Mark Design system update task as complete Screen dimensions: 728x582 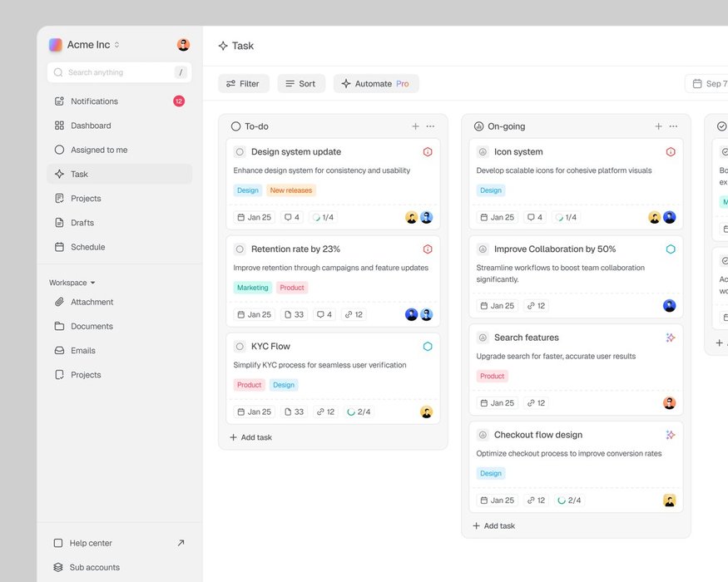coord(240,152)
